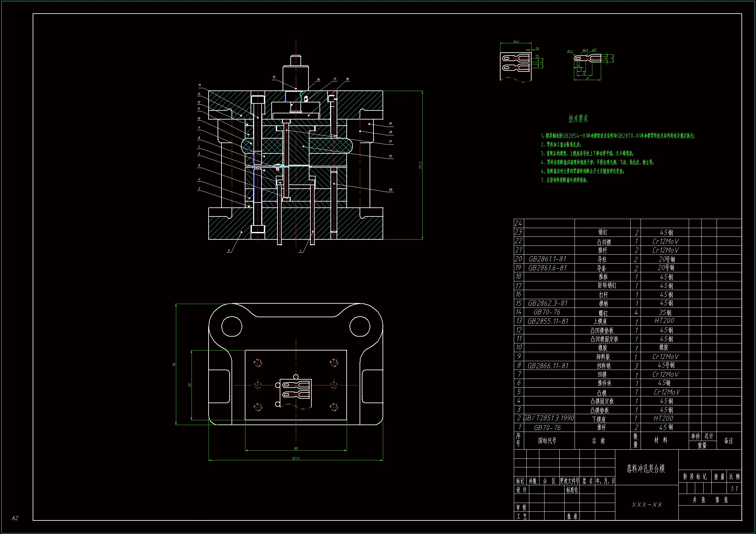Click the 技术要求 heading text
The width and height of the screenshot is (756, 534).
pos(578,119)
